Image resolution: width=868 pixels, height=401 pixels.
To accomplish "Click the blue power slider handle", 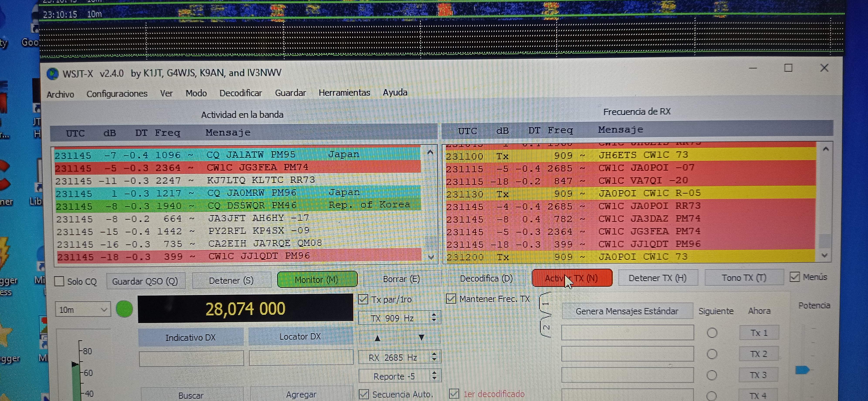I will [802, 370].
